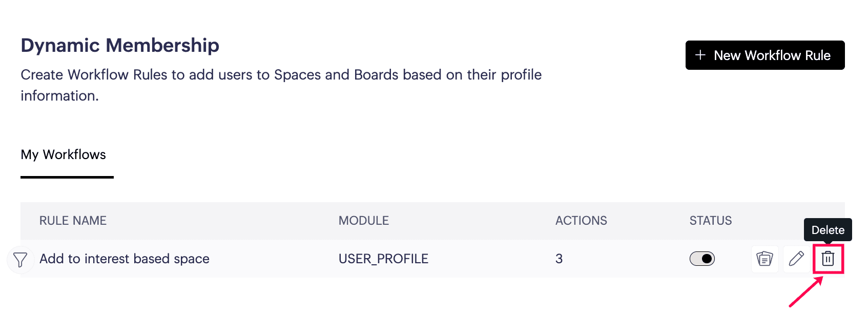The width and height of the screenshot is (868, 312).
Task: Select the USER_PROFILE module cell
Action: click(x=383, y=259)
